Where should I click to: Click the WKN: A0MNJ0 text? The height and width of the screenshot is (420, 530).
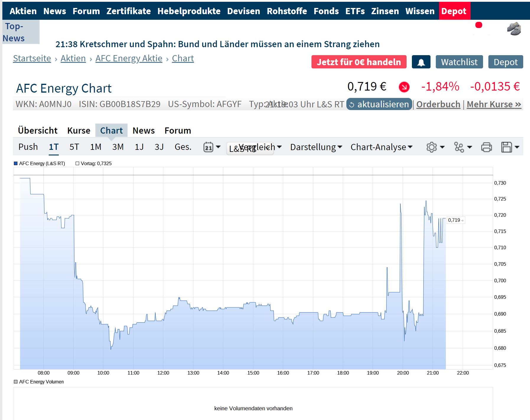click(x=44, y=104)
